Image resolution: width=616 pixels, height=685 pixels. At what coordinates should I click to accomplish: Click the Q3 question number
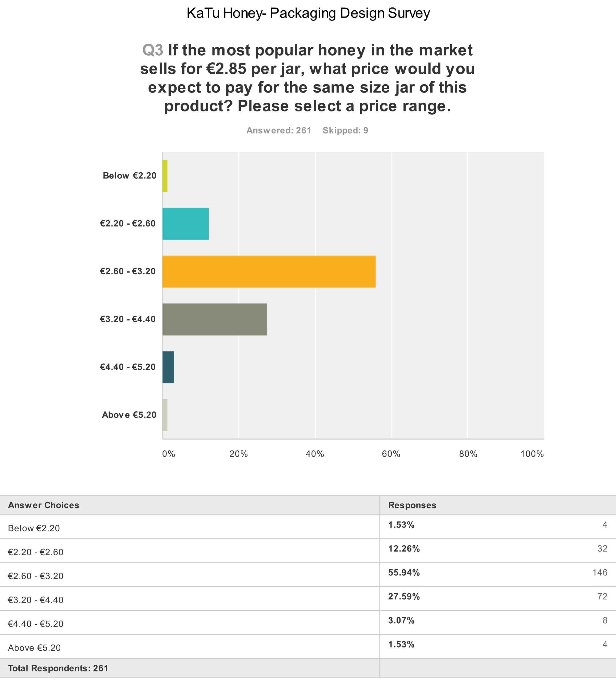click(x=153, y=50)
